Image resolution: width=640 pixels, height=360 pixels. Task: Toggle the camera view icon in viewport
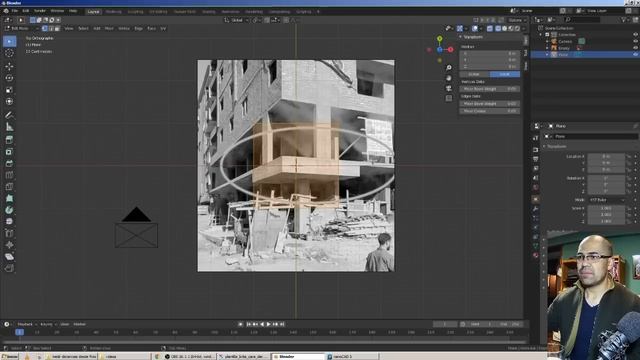pos(449,88)
